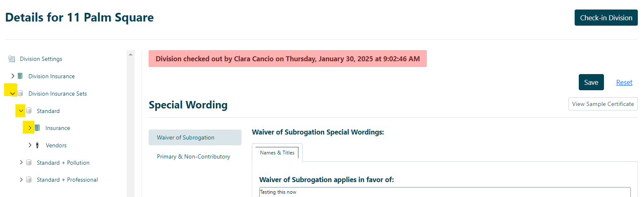Expand the Vendors tree node
This screenshot has width=644, height=197.
point(30,145)
